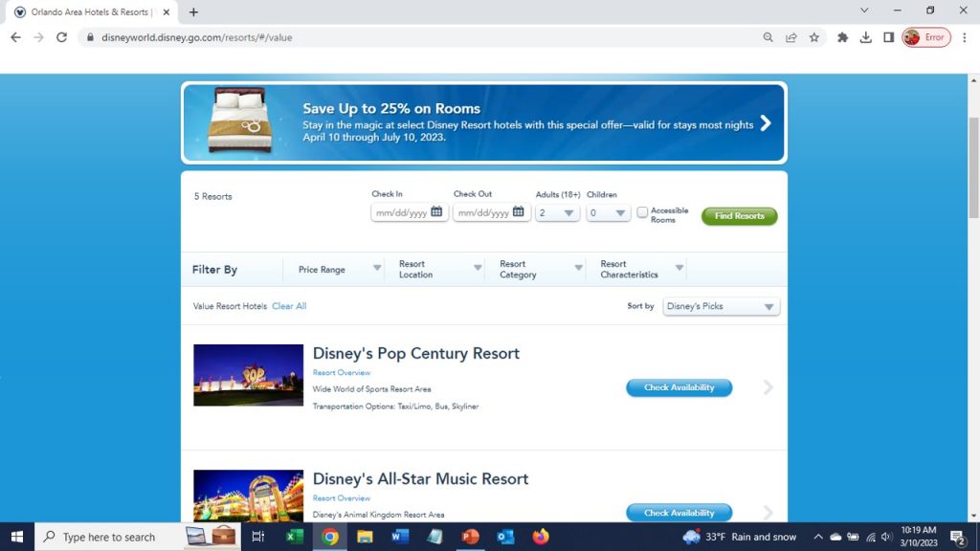Click Pop Century row right chevron
The height and width of the screenshot is (551, 980).
point(768,387)
